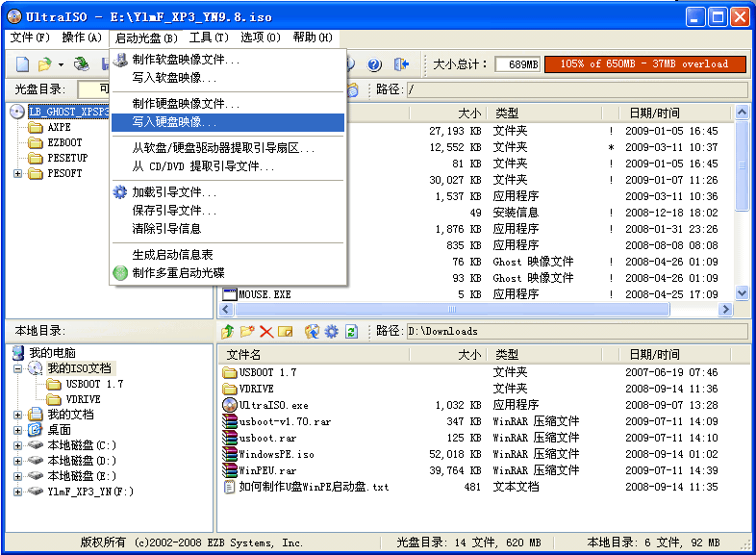Image resolution: width=756 pixels, height=555 pixels.
Task: Choose 写入硬盘映像... from the menu
Action: [228, 122]
